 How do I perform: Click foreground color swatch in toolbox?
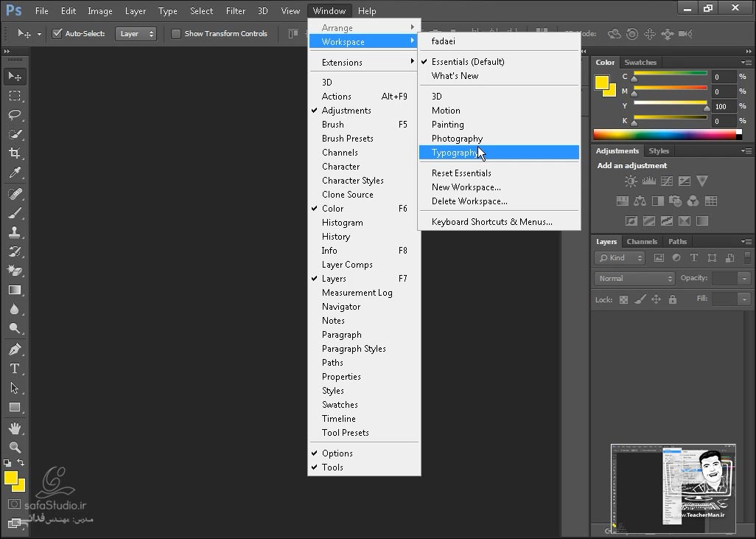[x=10, y=479]
